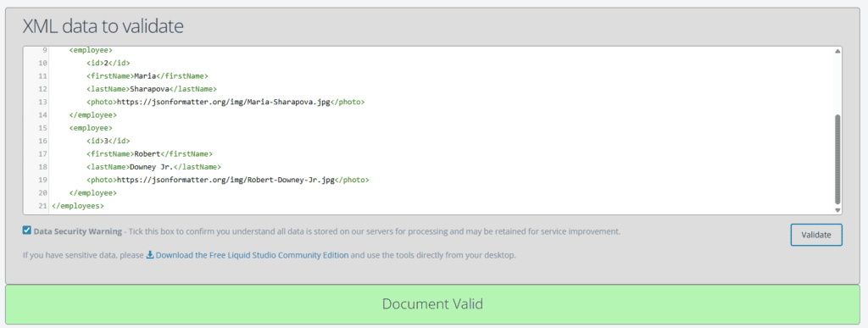This screenshot has height=328, width=868.
Task: Click the vertical scrollbar thumb in XML editor
Action: [837, 159]
